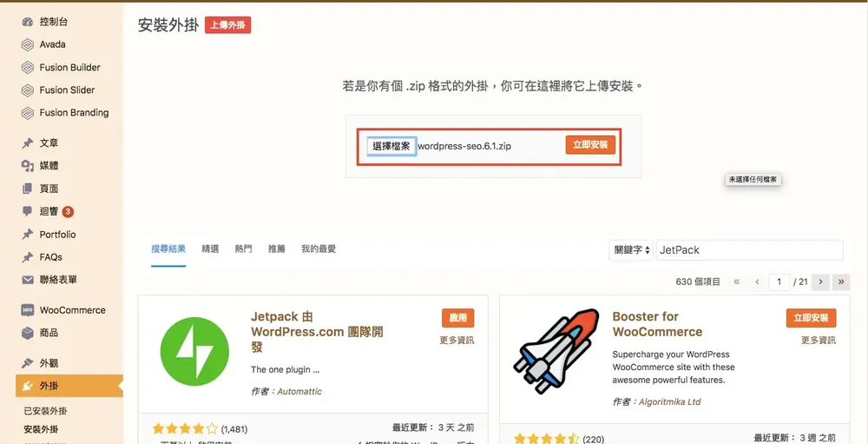Go to 已安裝外掛 submenu

[x=45, y=411]
